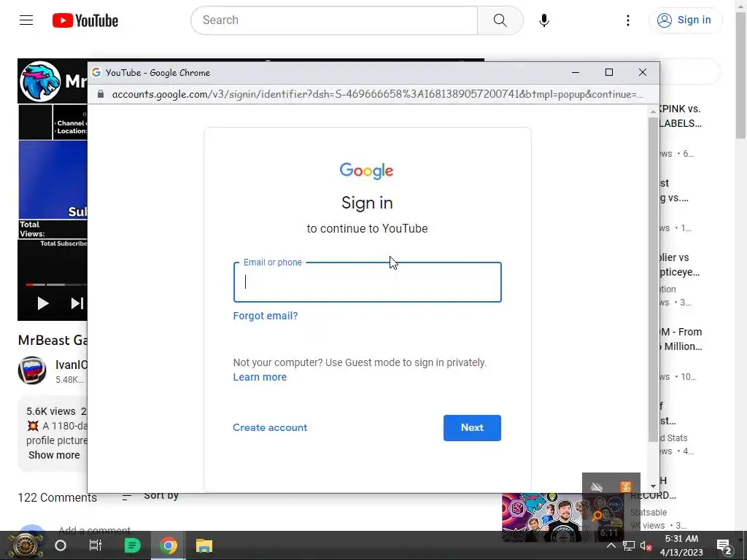
Task: Focus the YouTube search box
Action: pos(334,20)
